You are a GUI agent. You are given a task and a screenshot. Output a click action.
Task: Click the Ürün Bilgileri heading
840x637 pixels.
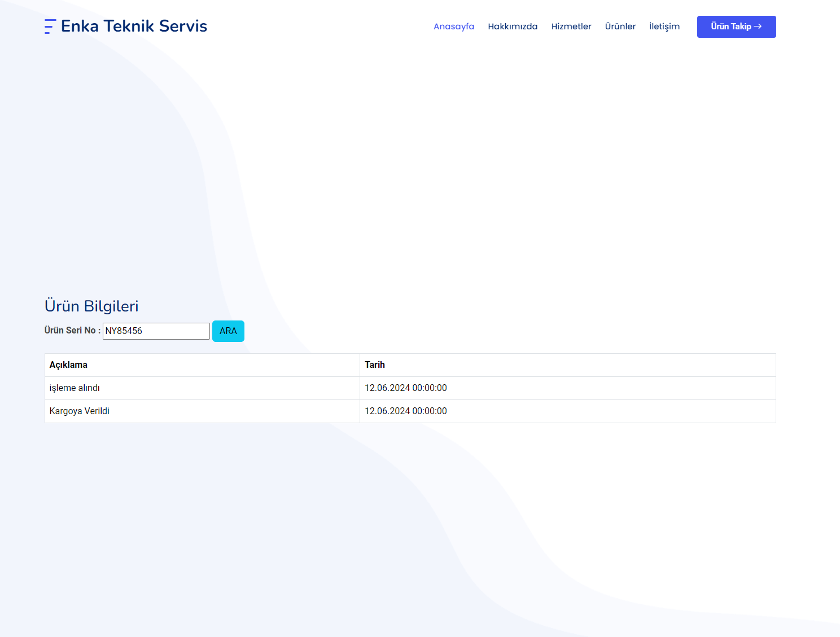click(x=91, y=306)
